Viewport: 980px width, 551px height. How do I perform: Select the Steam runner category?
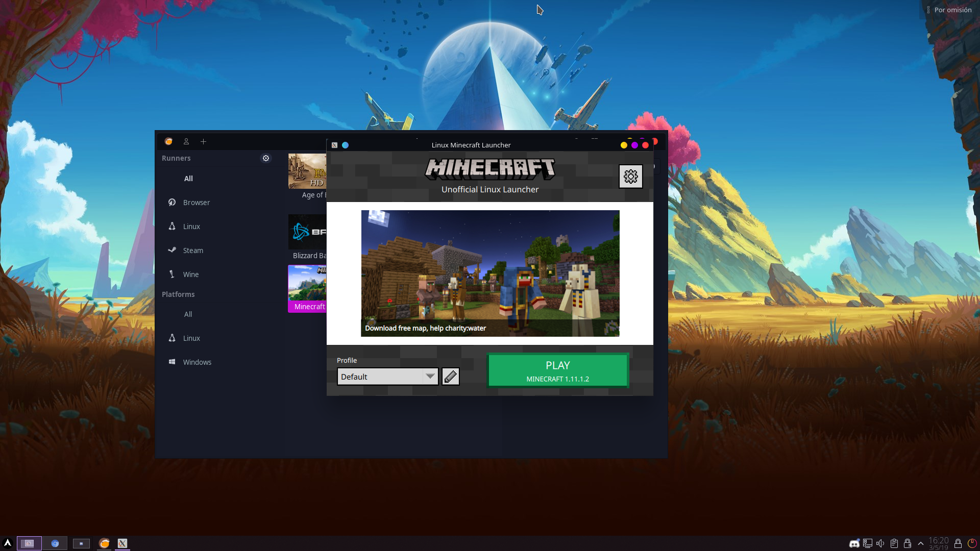(x=193, y=251)
